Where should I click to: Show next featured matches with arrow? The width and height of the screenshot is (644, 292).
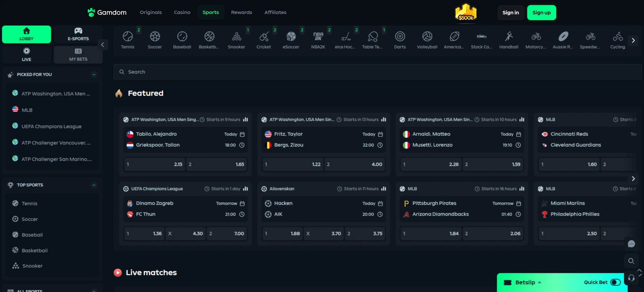(x=633, y=179)
